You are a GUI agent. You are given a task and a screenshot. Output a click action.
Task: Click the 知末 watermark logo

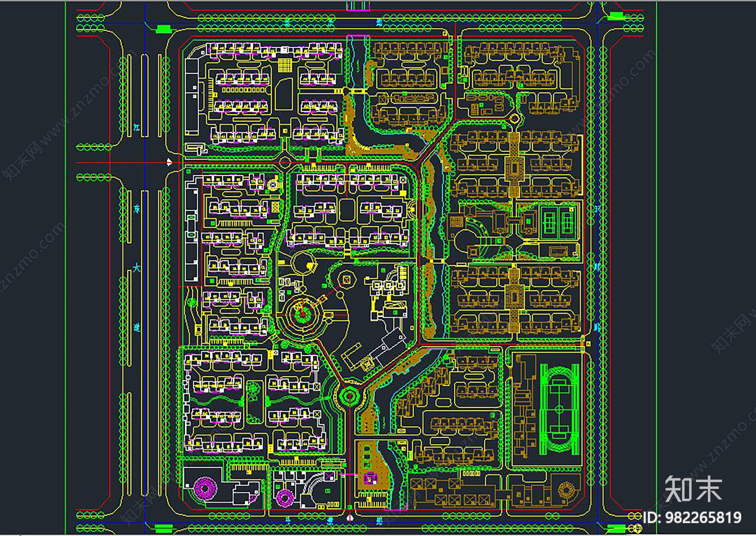(693, 489)
